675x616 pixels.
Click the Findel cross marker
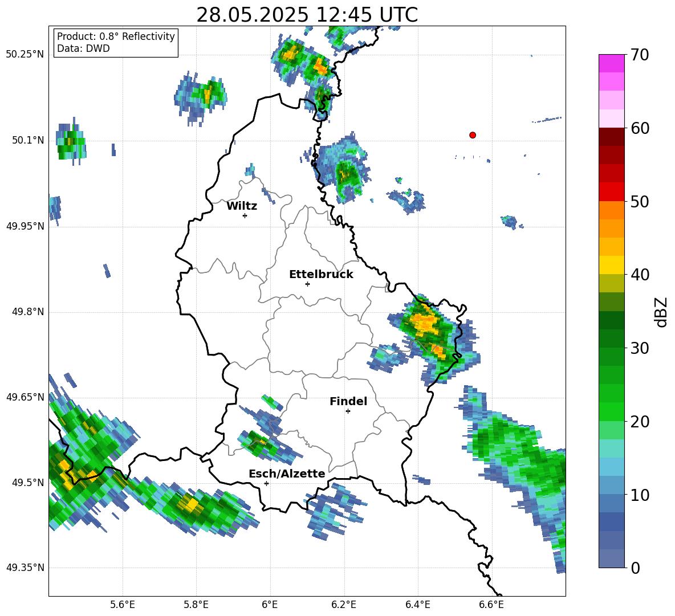coord(348,411)
